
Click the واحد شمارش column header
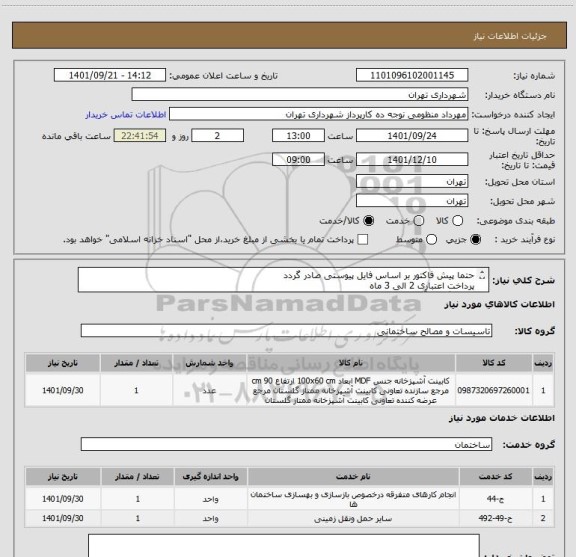pos(209,363)
